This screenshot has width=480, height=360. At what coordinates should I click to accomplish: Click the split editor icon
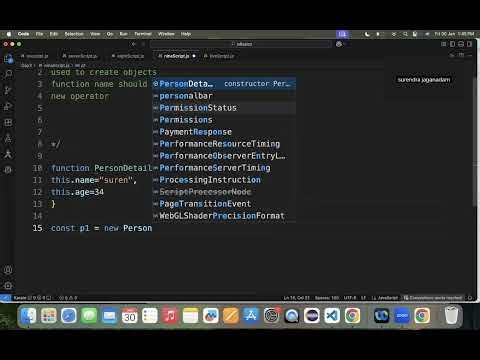(461, 56)
